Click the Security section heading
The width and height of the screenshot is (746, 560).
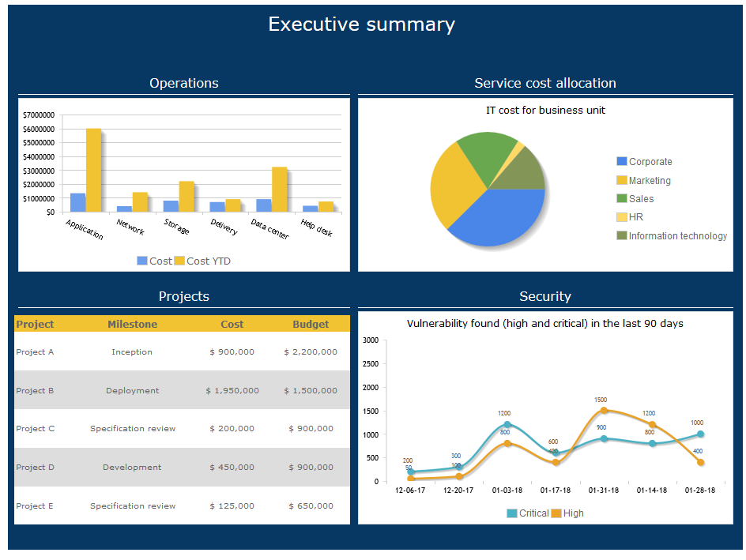545,297
